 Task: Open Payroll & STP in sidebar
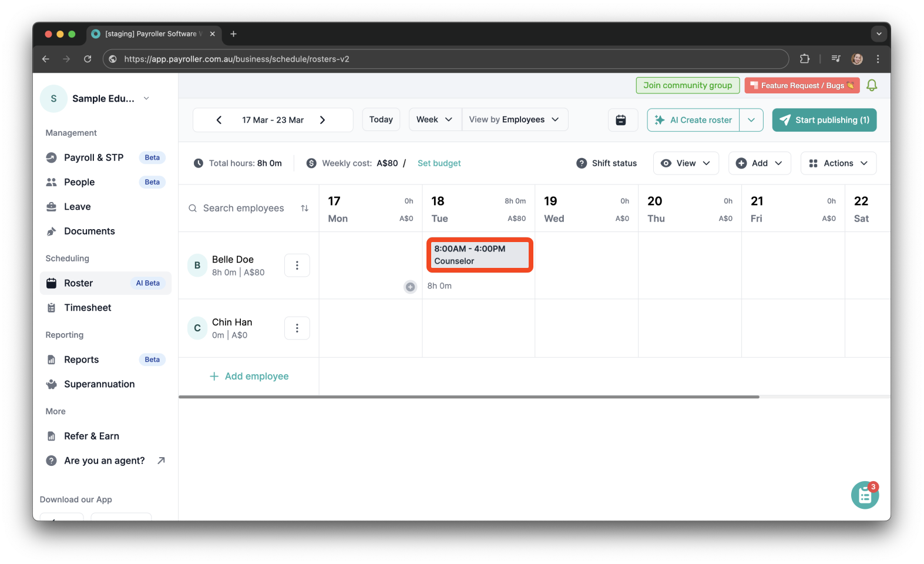(x=106, y=157)
